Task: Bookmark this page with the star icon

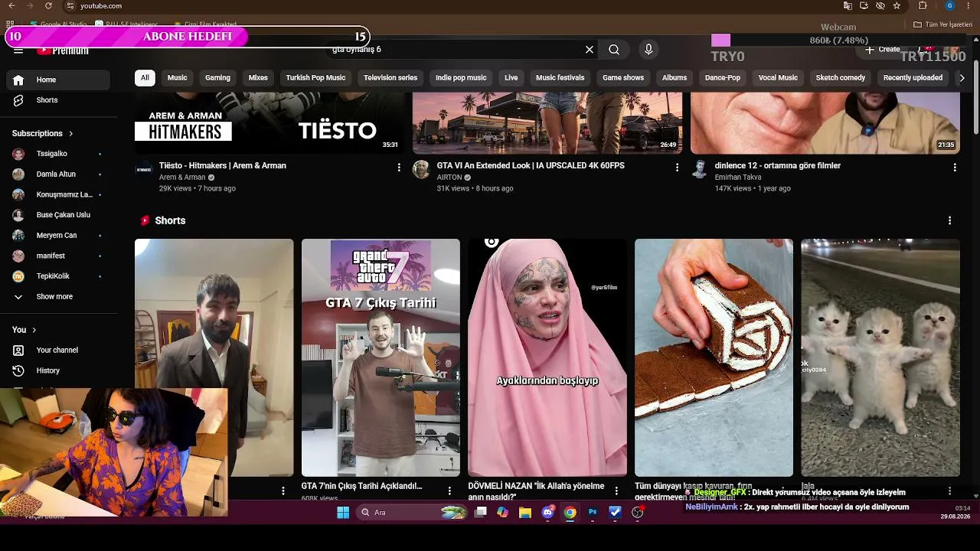Action: (897, 5)
